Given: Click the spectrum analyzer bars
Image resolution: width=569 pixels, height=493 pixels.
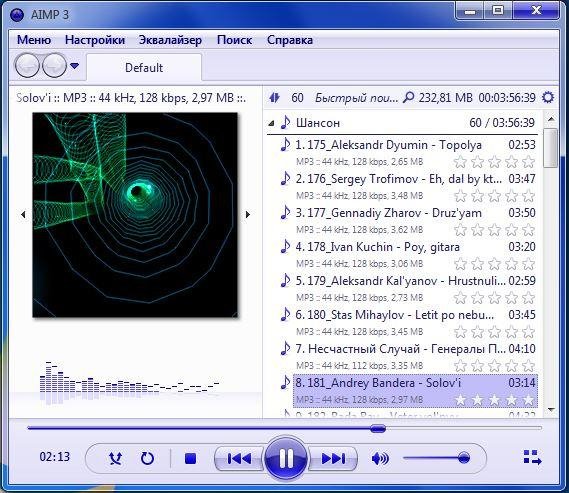Looking at the screenshot, I should click(x=130, y=383).
